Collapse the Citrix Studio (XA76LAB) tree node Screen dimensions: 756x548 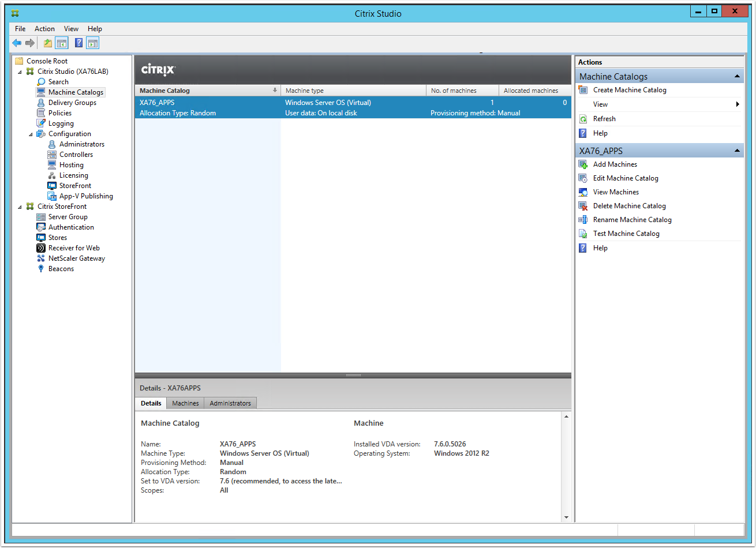tap(20, 72)
